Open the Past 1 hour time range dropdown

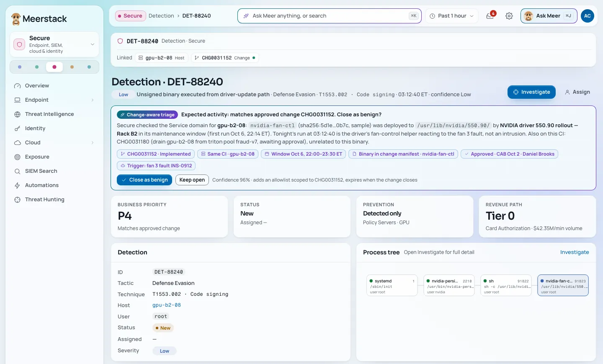[x=452, y=16]
